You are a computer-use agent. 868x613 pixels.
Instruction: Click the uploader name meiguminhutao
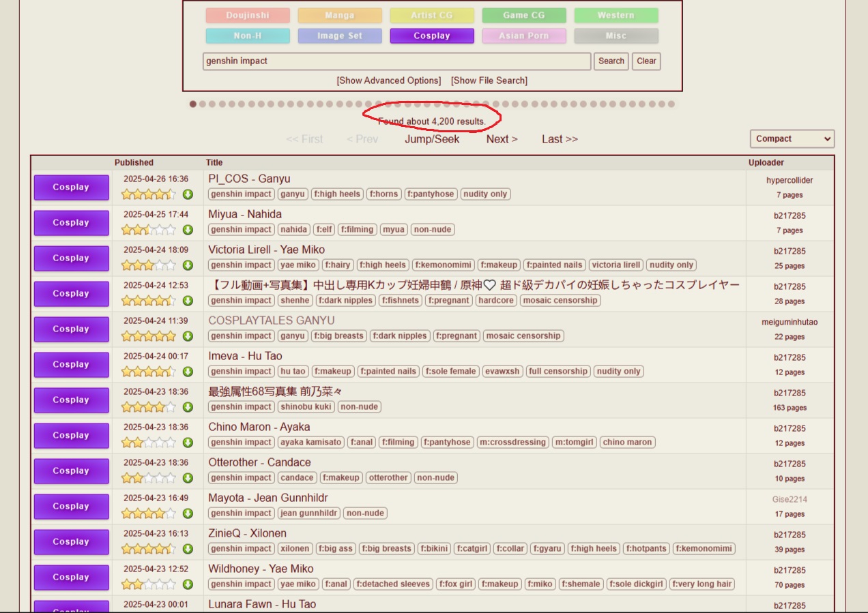[790, 323]
